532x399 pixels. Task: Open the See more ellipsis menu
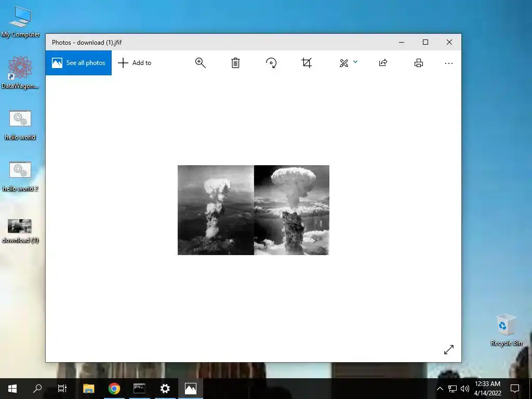point(448,63)
